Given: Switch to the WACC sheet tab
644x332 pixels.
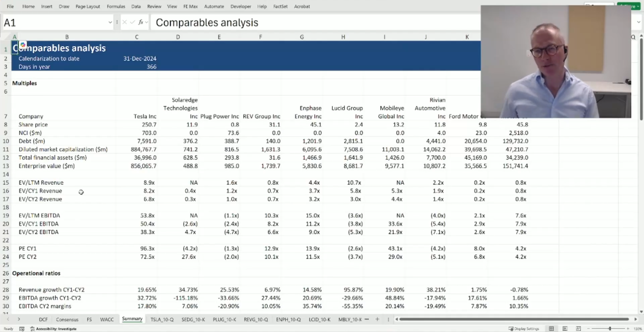Looking at the screenshot, I should coord(107,319).
